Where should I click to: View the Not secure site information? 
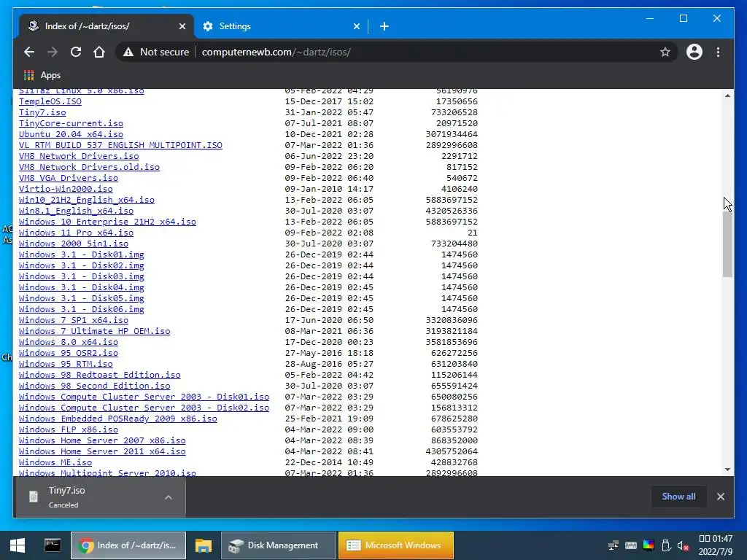156,52
